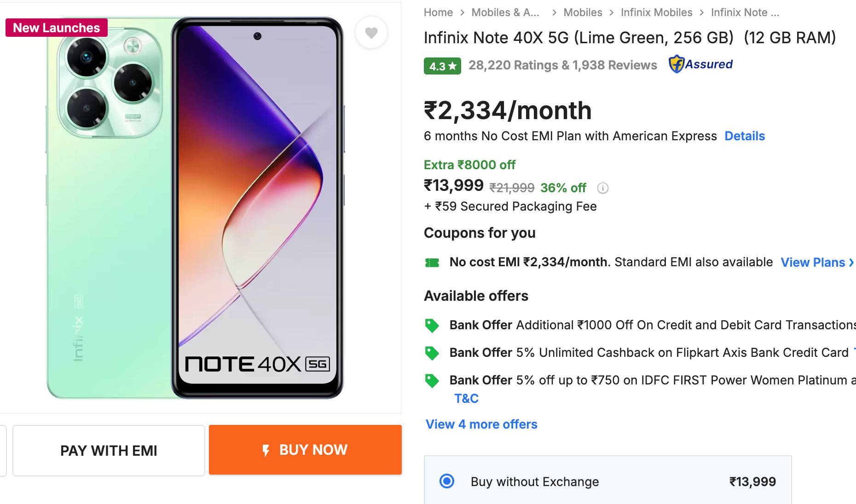Select Buy without Exchange radio button

pyautogui.click(x=446, y=481)
